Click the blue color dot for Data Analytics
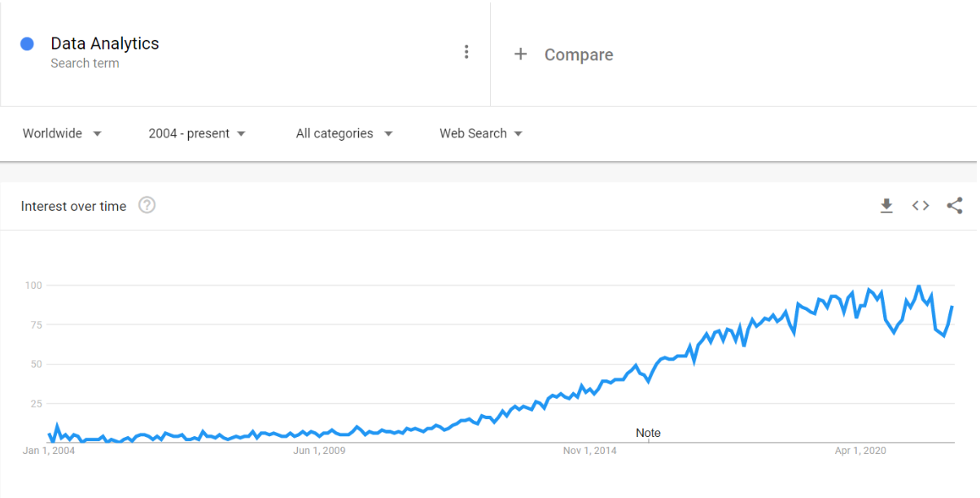Image resolution: width=980 pixels, height=498 pixels. click(x=28, y=44)
